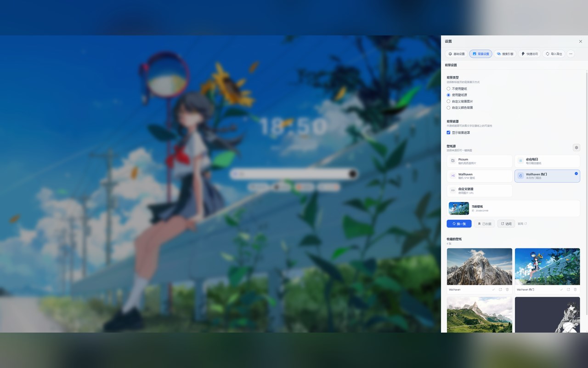Apply the Wallhaven mountain favorite with its checkmark

click(x=494, y=289)
